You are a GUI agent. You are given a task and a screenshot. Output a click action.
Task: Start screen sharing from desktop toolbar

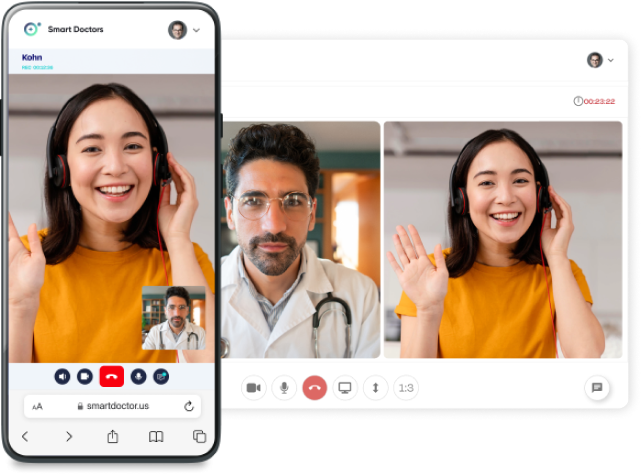coord(345,388)
